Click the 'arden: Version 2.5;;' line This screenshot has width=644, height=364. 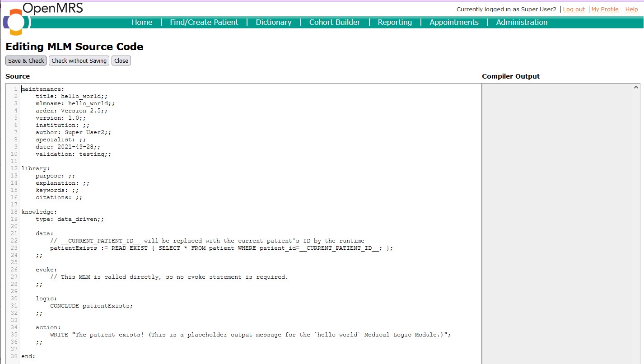(x=72, y=111)
